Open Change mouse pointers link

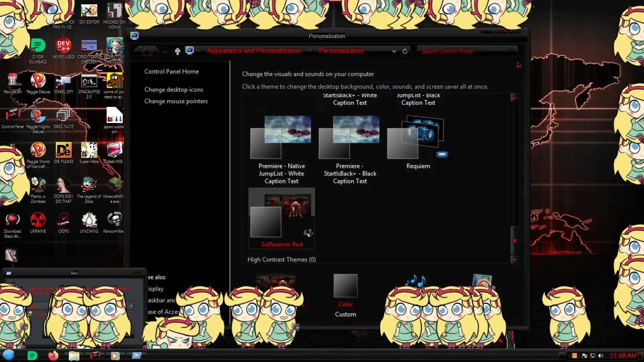click(176, 101)
